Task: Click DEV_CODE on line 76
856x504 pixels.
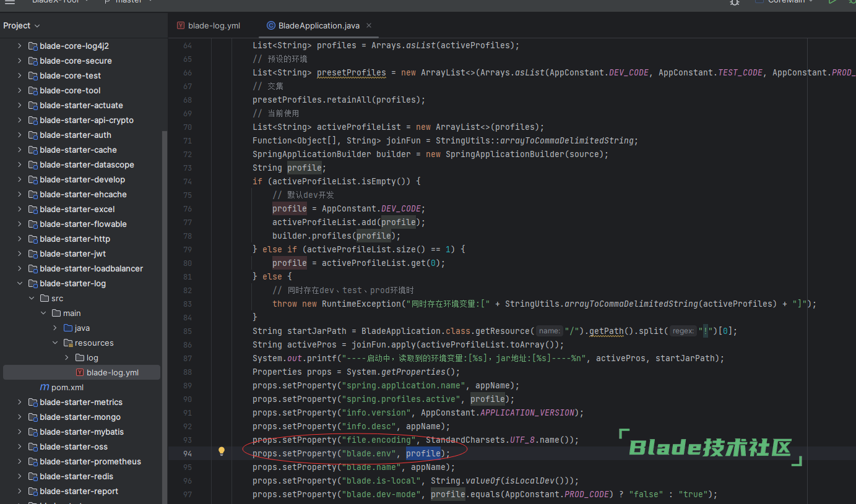Action: 401,208
